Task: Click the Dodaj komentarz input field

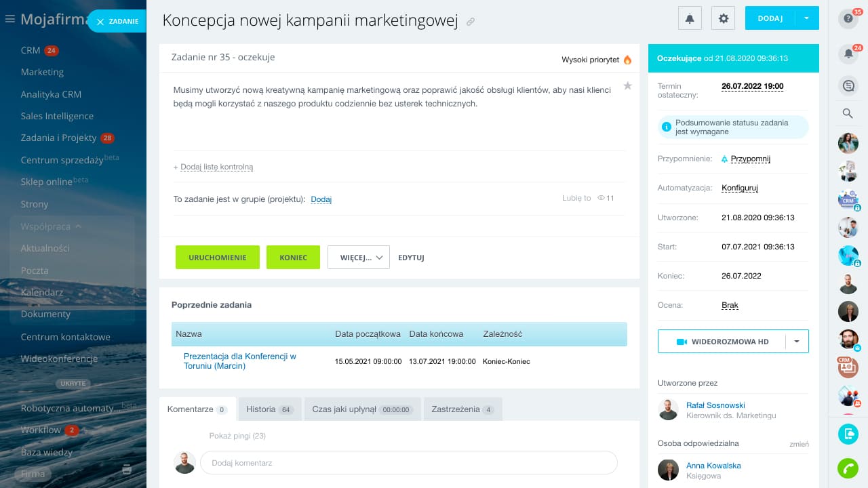Action: (408, 463)
